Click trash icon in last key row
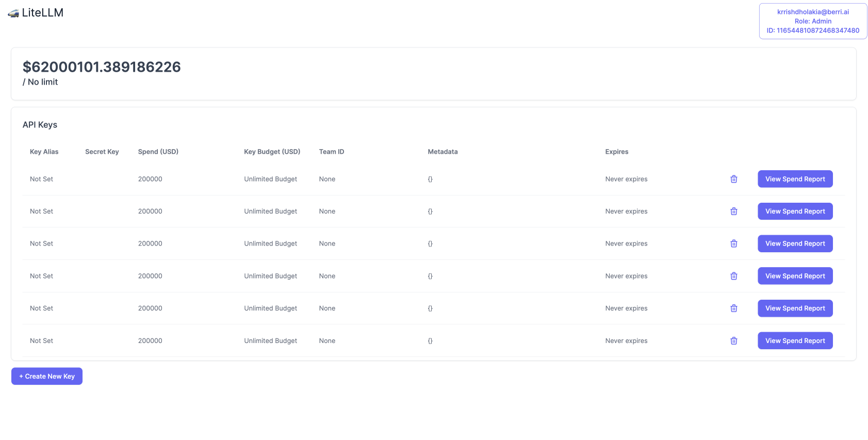Viewport: 868px width, 440px height. coord(733,341)
